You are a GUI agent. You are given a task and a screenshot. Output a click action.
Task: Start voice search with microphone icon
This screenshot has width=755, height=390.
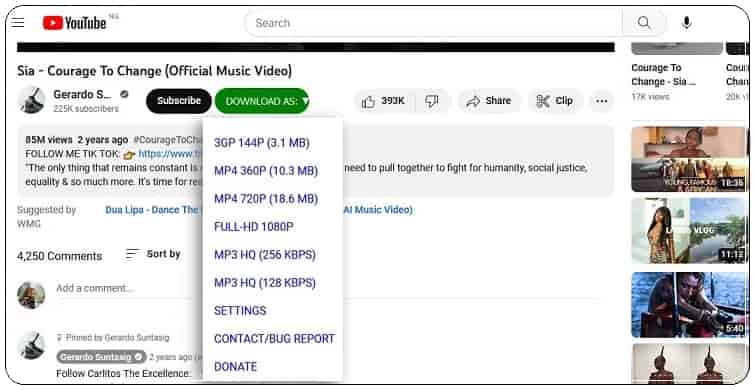click(687, 23)
